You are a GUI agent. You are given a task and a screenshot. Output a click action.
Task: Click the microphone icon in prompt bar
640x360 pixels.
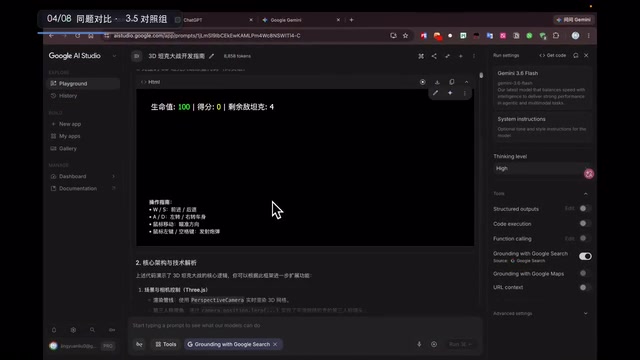click(x=419, y=344)
